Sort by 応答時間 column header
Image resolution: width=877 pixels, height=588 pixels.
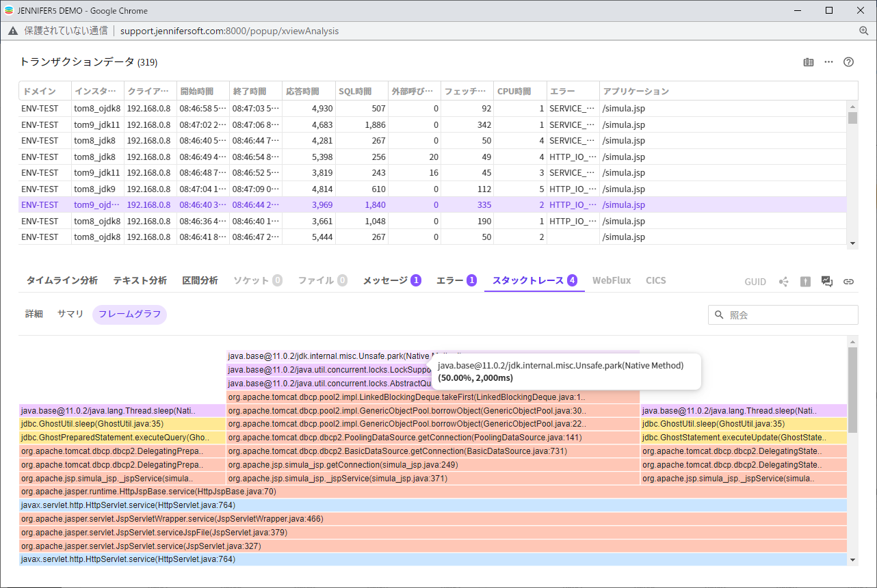coord(302,91)
